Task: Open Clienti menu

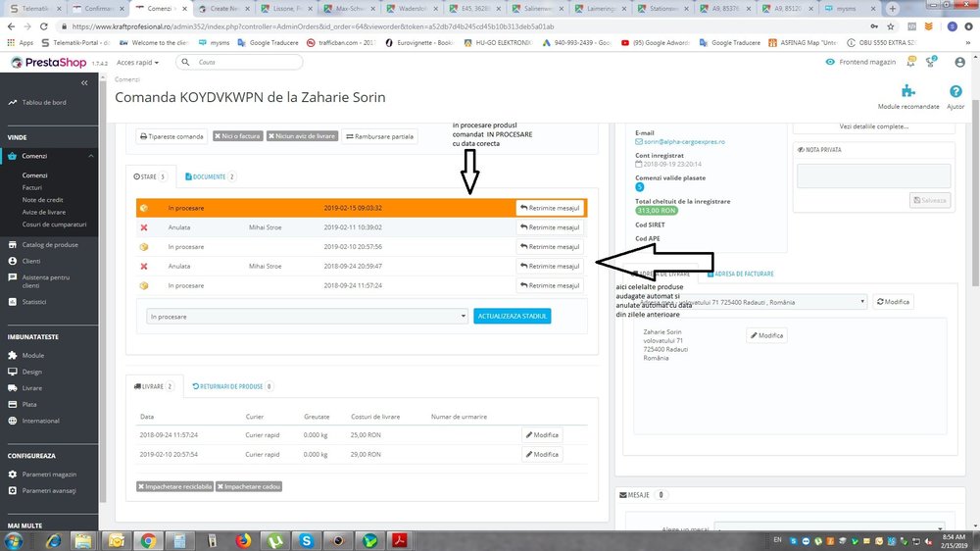Action: [x=31, y=261]
